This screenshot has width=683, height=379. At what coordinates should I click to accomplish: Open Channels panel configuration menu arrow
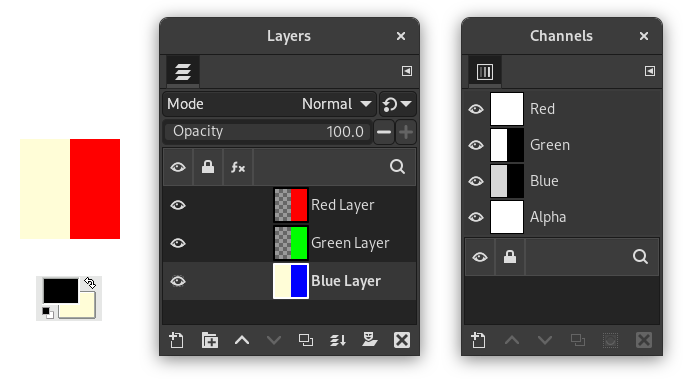pos(650,71)
